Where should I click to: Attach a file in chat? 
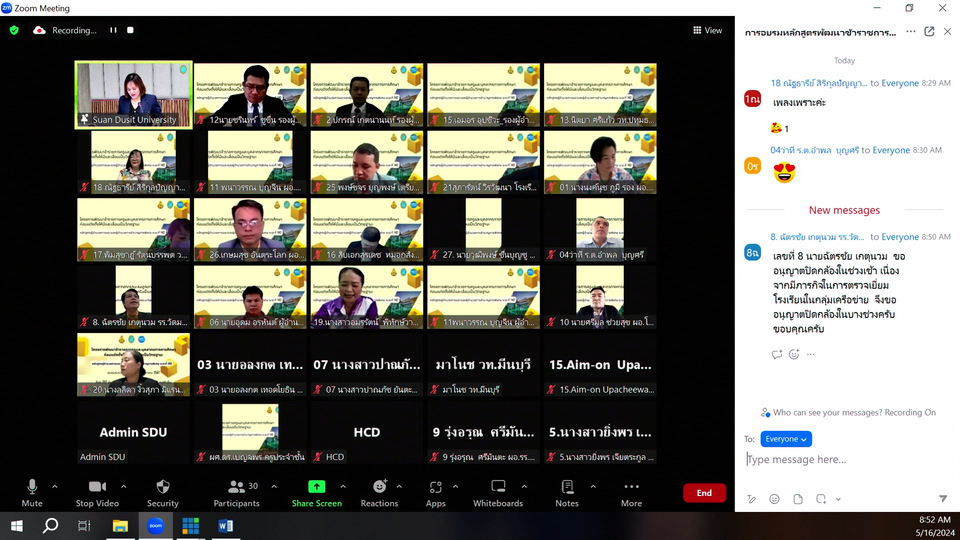coord(798,499)
